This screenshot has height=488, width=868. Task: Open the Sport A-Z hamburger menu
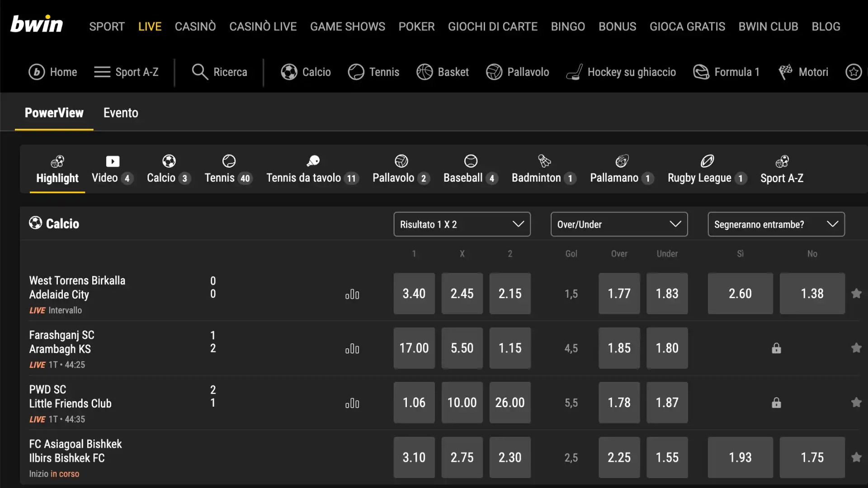tap(126, 72)
